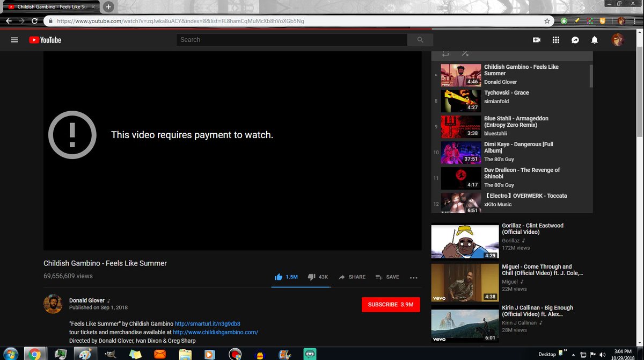Click the 'xKito Music' channel name
Image resolution: width=644 pixels, height=360 pixels.
tap(497, 204)
